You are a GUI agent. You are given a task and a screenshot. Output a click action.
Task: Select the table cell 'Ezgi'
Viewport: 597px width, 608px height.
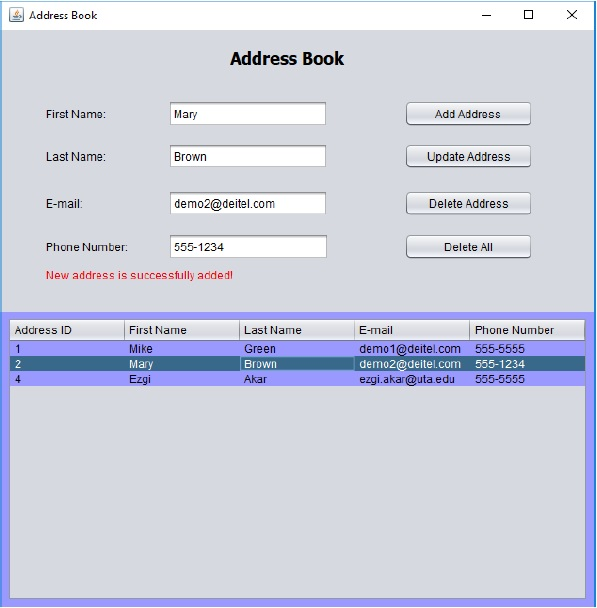coord(182,379)
